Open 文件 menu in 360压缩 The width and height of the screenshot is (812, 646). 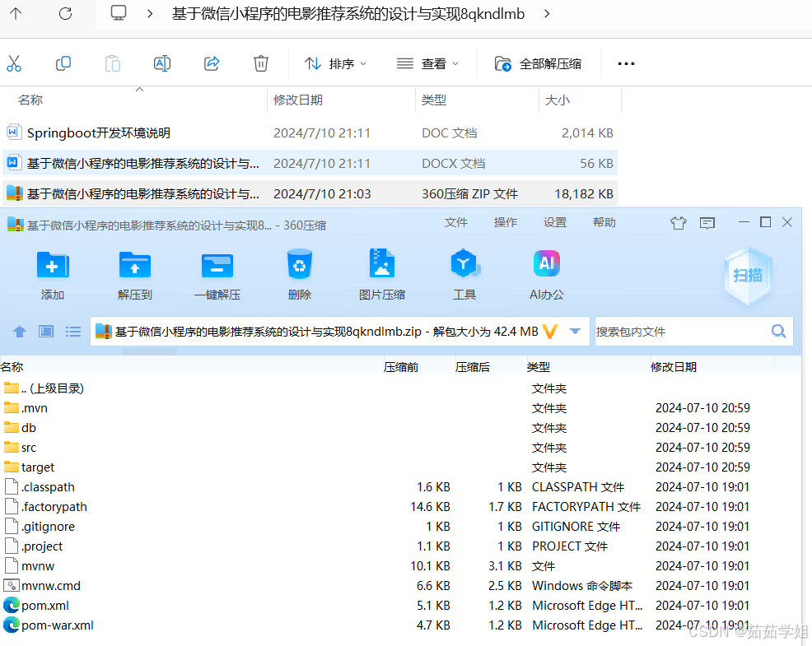pos(455,222)
